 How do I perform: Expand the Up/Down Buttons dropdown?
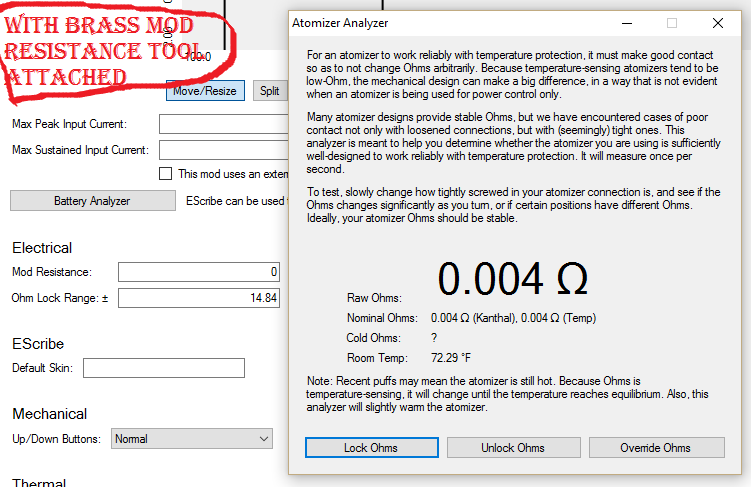click(x=191, y=439)
